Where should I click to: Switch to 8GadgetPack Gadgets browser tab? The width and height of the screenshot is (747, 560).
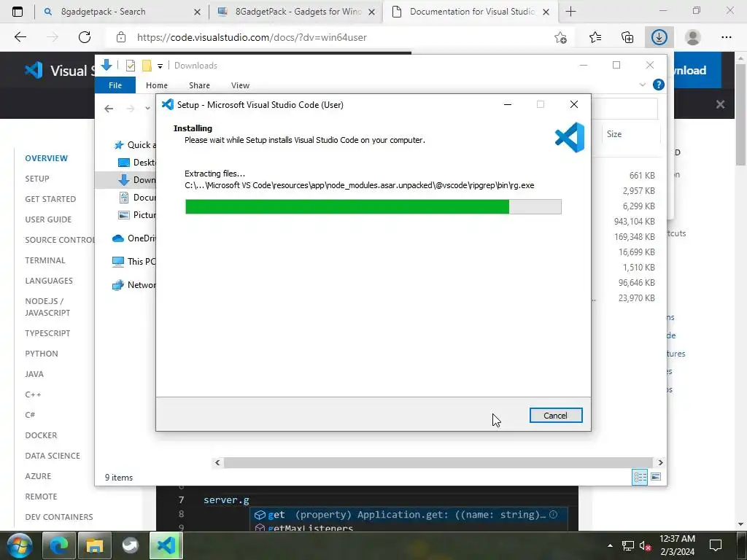(x=295, y=12)
